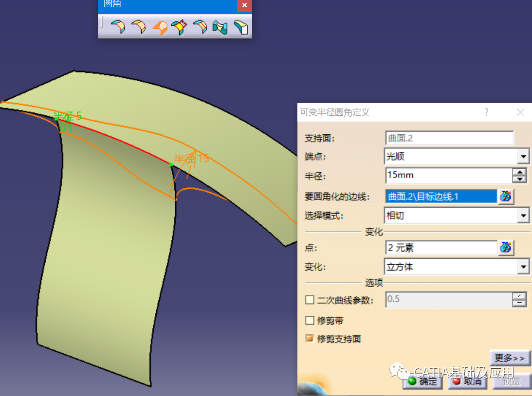Click up arrow of 二次曲线参数 spinner
The width and height of the screenshot is (532, 396).
point(519,296)
